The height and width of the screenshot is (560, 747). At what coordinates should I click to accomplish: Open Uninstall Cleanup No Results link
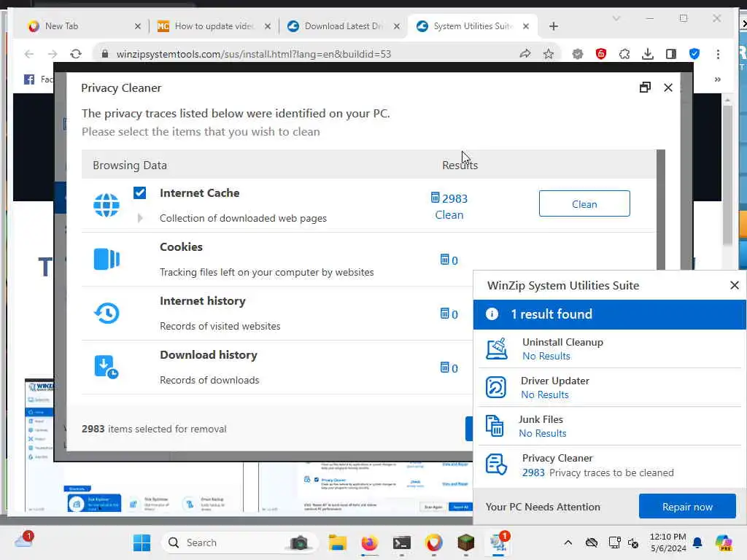(x=546, y=356)
